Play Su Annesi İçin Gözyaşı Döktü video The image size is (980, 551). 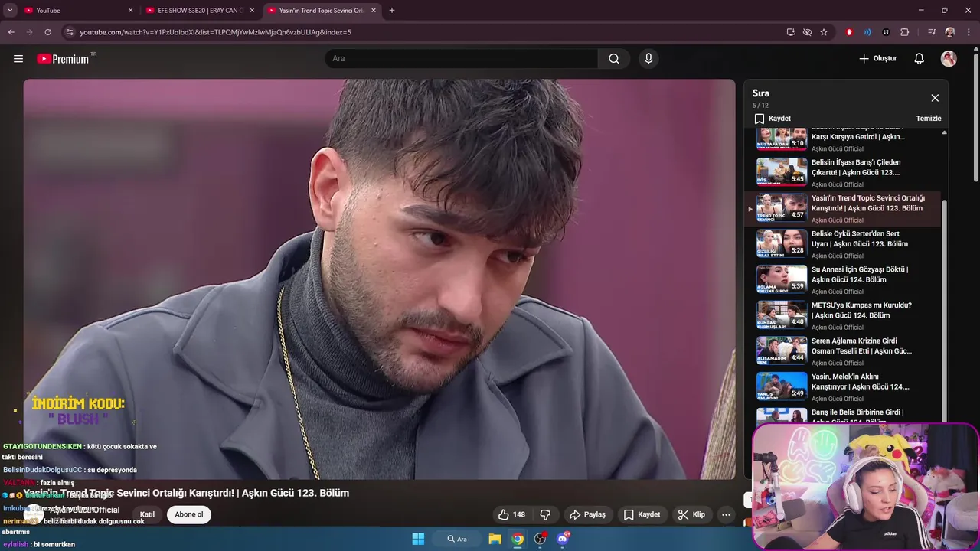(x=844, y=280)
